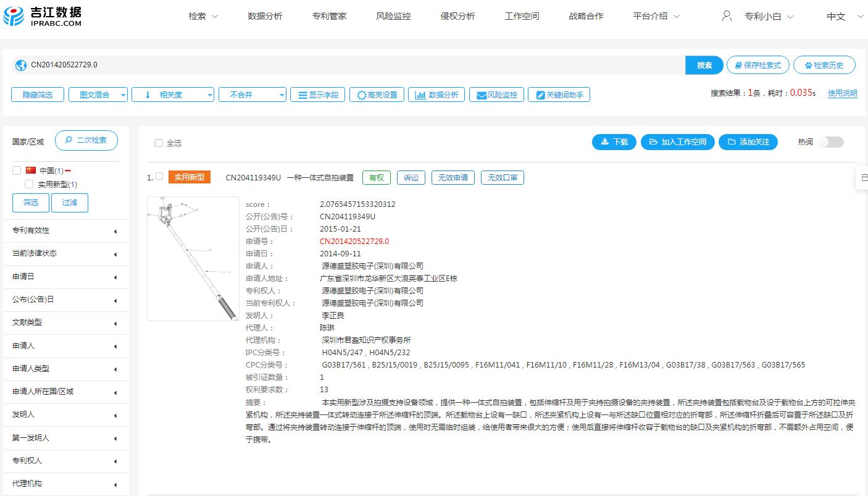Screen dimensions: 868x496
Task: Check the 全选 select-all checkbox
Action: pyautogui.click(x=159, y=143)
